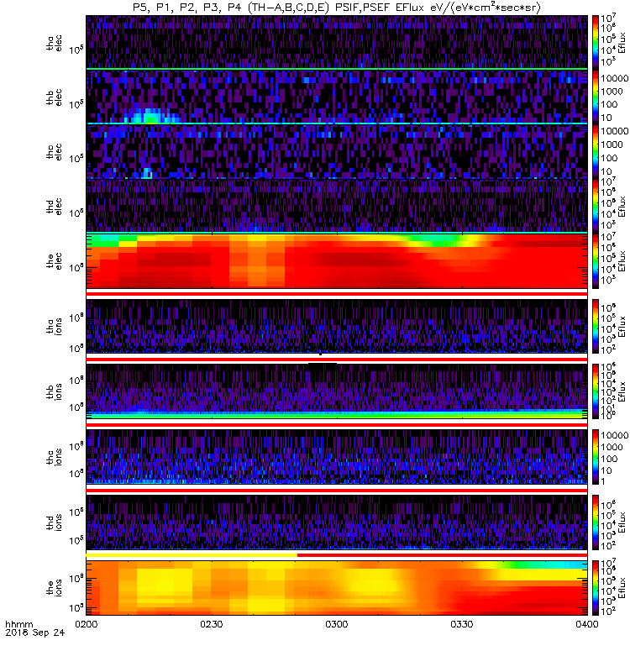Image resolution: width=630 pixels, height=672 pixels.
Task: Click the color bar beside thc ions panel
Action: (596, 457)
